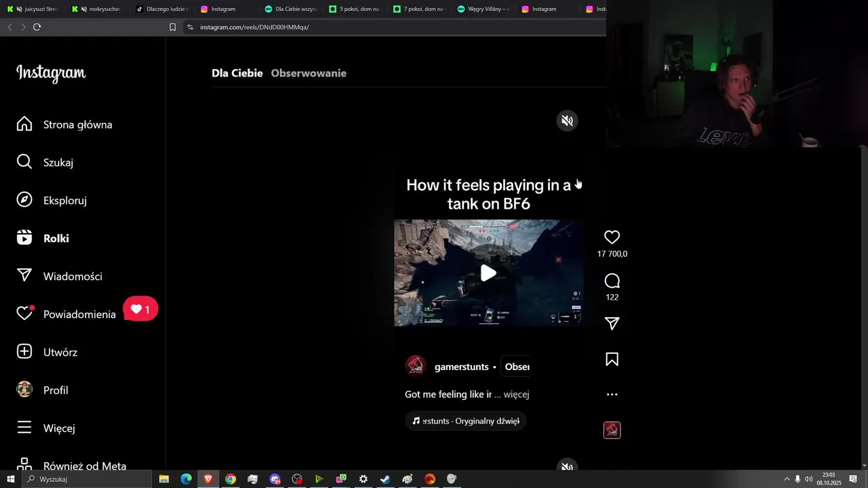Open the Oryginalny dźwięk audio link
Image resolution: width=868 pixels, height=488 pixels.
pos(466,421)
